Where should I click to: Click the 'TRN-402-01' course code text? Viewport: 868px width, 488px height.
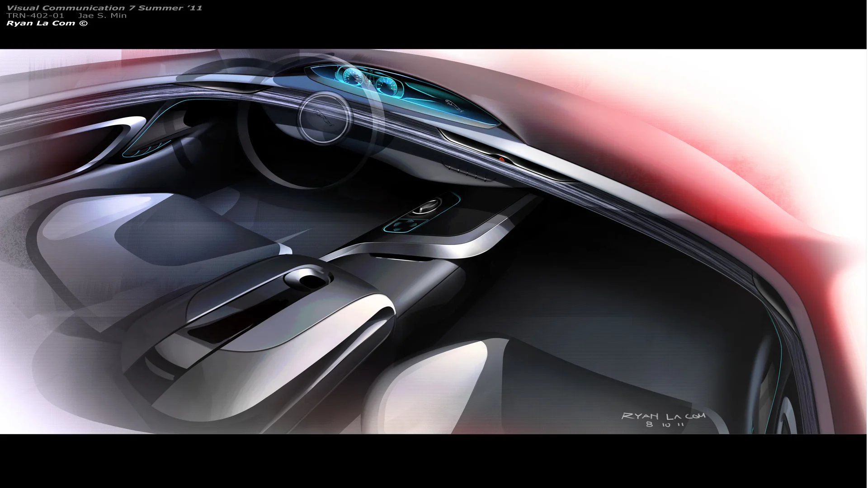pos(35,15)
